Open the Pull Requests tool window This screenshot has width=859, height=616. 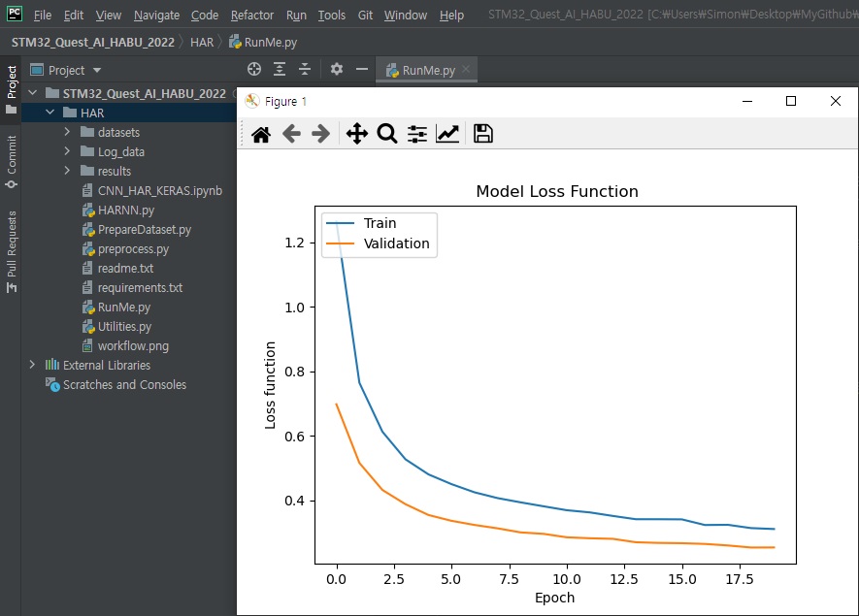point(12,252)
